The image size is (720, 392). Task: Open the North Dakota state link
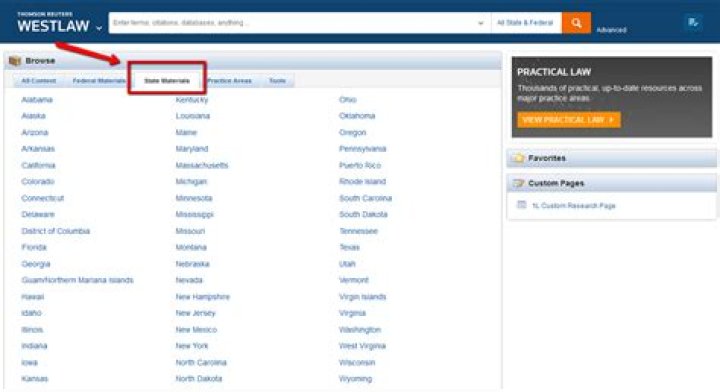point(199,379)
